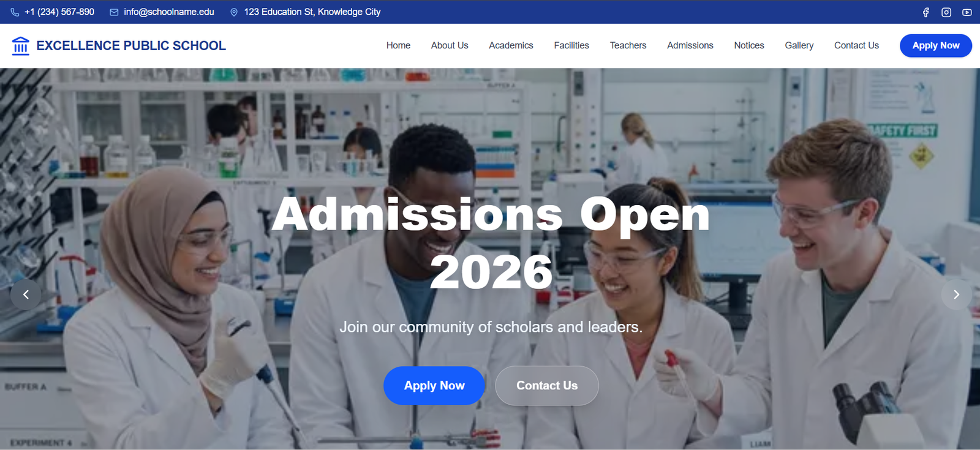Click the hero Contact Us button
Screen dimensions: 980x450
coord(547,386)
